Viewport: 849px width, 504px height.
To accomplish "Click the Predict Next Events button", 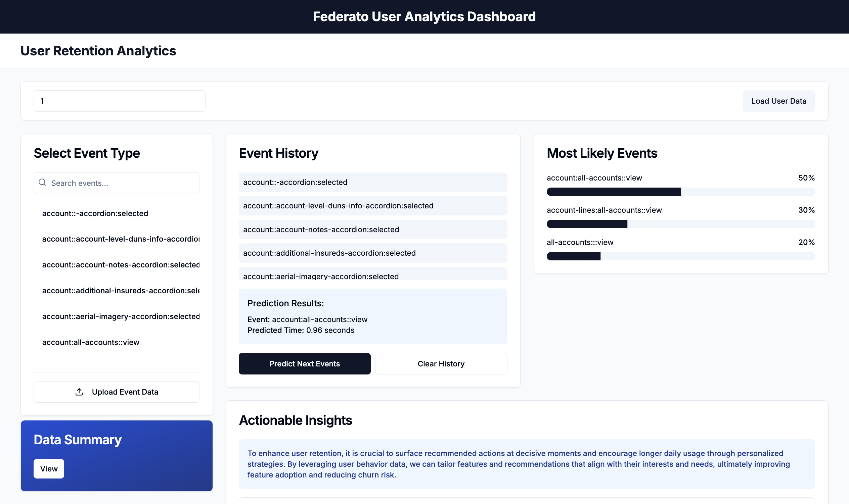I will (304, 364).
